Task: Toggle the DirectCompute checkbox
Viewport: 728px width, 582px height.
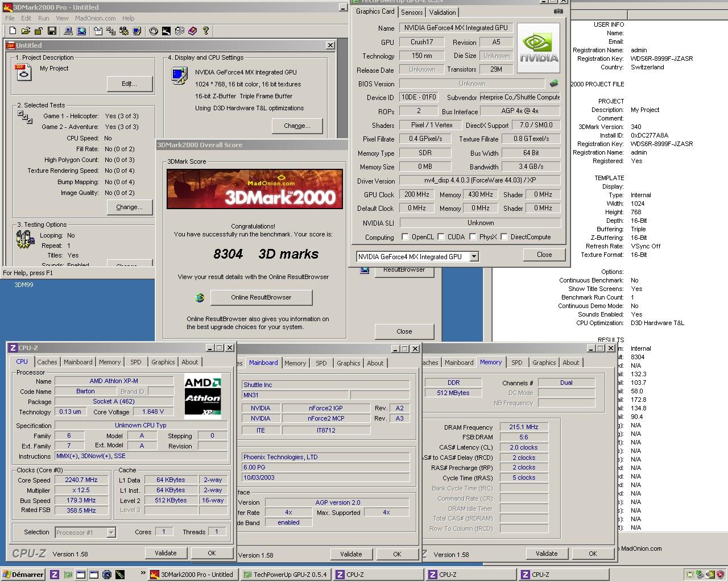Action: pyautogui.click(x=504, y=237)
